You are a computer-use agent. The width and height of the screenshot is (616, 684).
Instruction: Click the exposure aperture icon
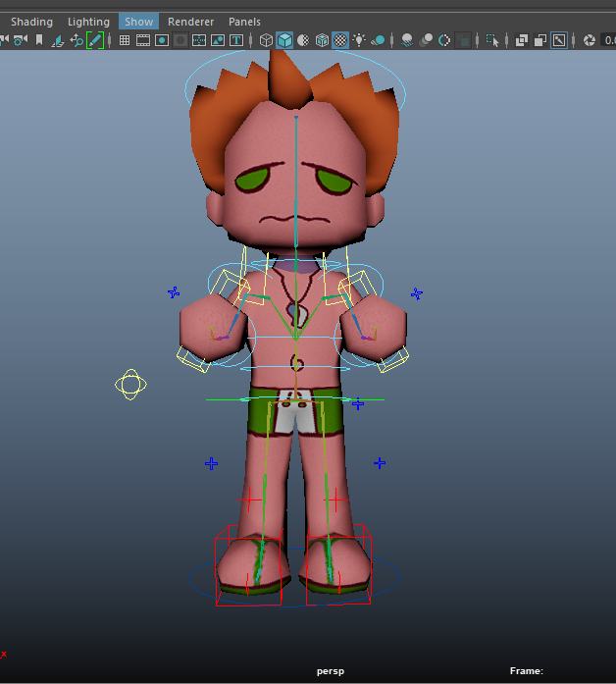[x=590, y=40]
